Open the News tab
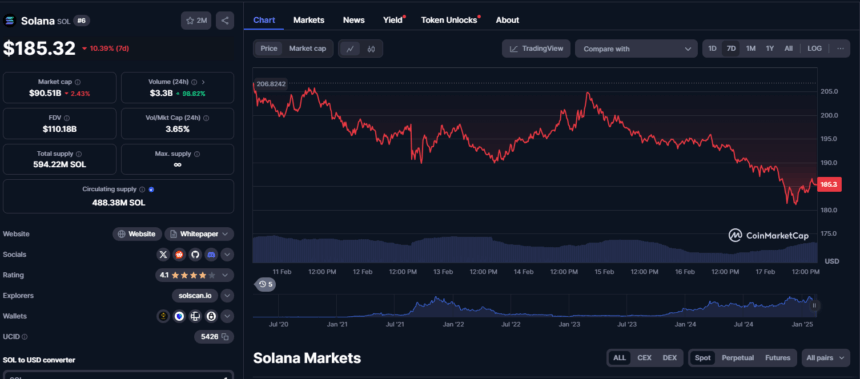This screenshot has width=860, height=379. [354, 20]
